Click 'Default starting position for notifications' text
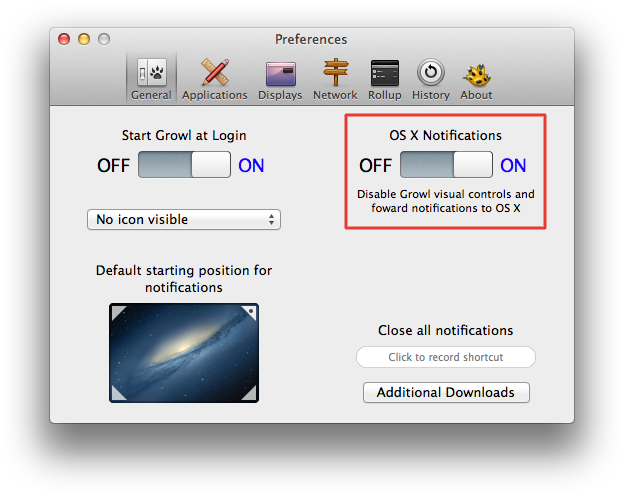 [x=184, y=279]
